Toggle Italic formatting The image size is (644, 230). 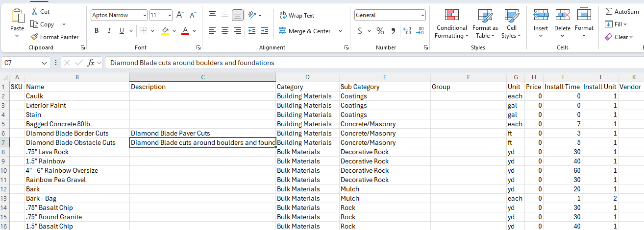(108, 31)
